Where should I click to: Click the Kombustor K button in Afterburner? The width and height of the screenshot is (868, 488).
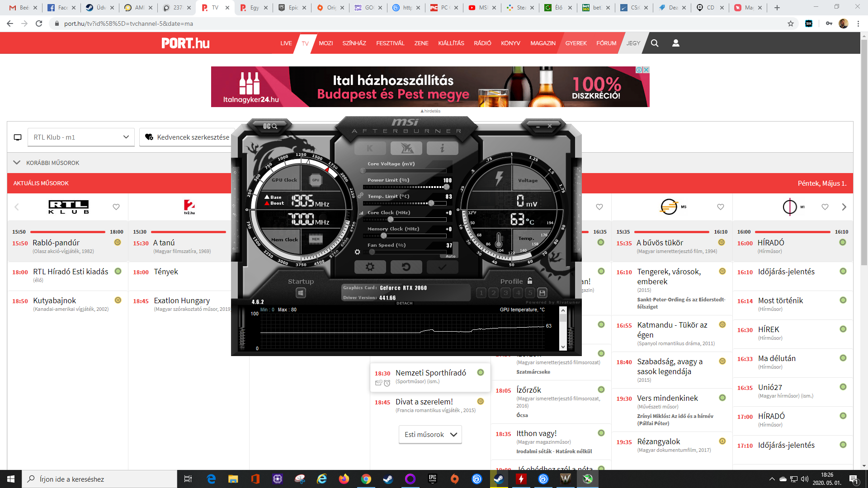(x=370, y=148)
